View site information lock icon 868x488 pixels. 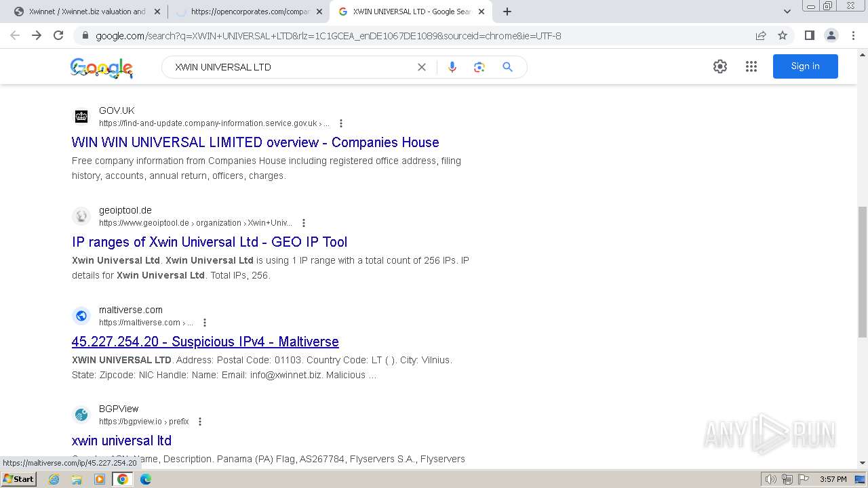click(85, 36)
